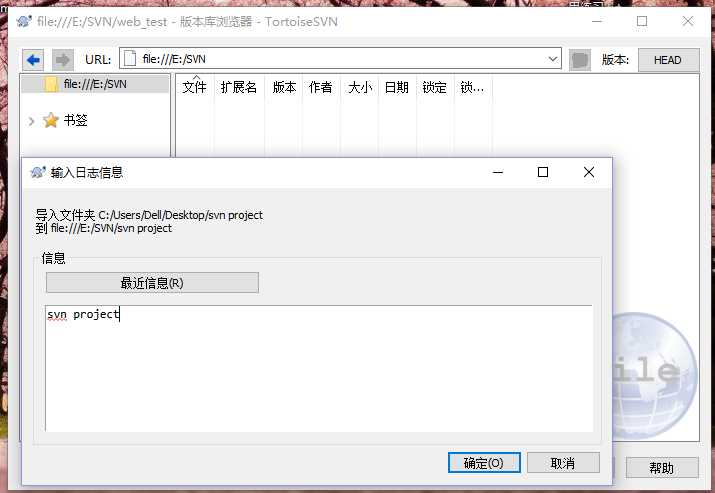Sort by the 扩展名 column header
The width and height of the screenshot is (715, 493).
point(239,87)
